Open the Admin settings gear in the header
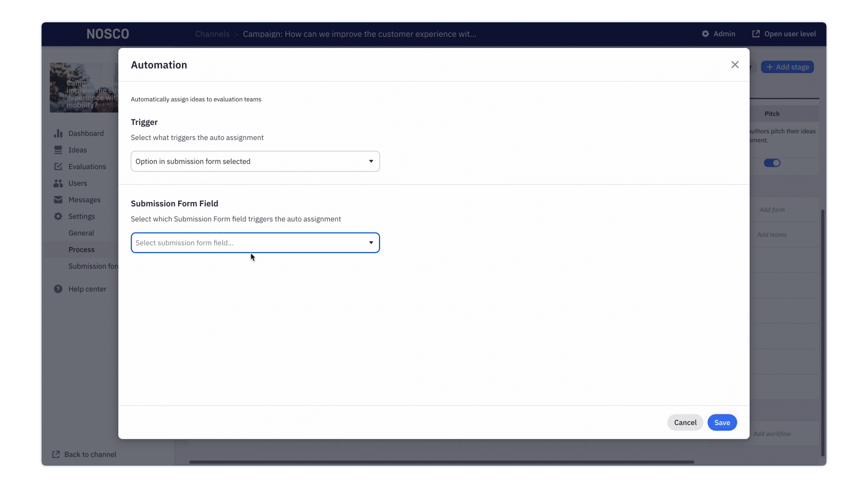868x488 pixels. click(x=705, y=33)
